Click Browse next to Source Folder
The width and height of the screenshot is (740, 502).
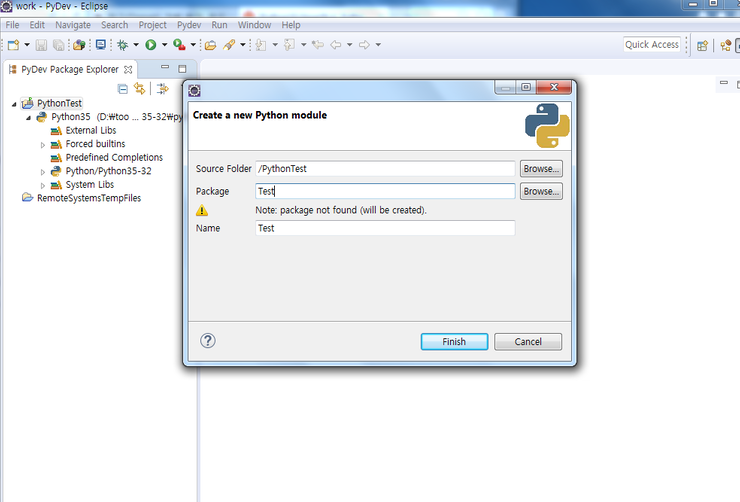click(541, 169)
